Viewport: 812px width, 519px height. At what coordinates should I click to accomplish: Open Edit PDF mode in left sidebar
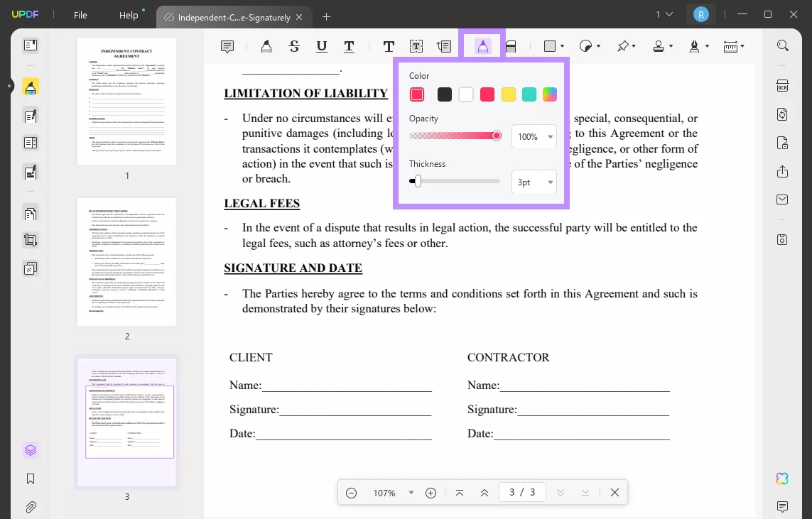(31, 116)
